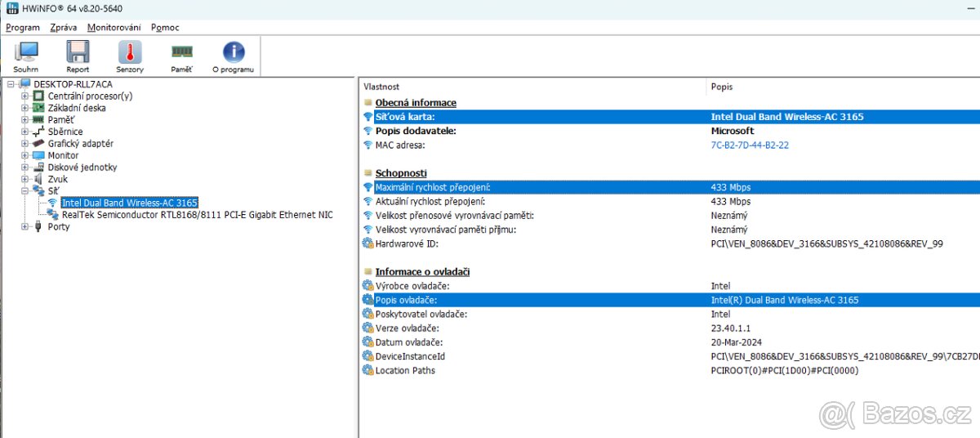Click the Monitor display icon in tree

click(38, 155)
